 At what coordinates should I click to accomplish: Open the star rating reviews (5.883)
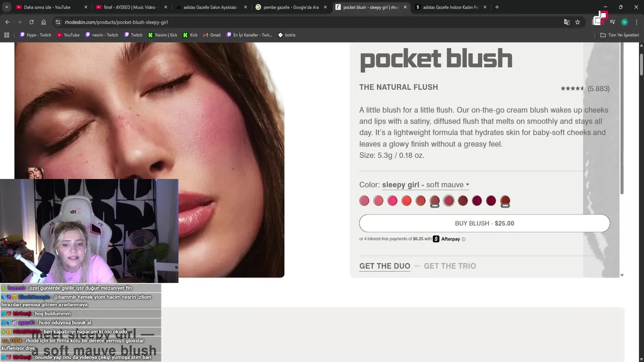click(x=585, y=88)
